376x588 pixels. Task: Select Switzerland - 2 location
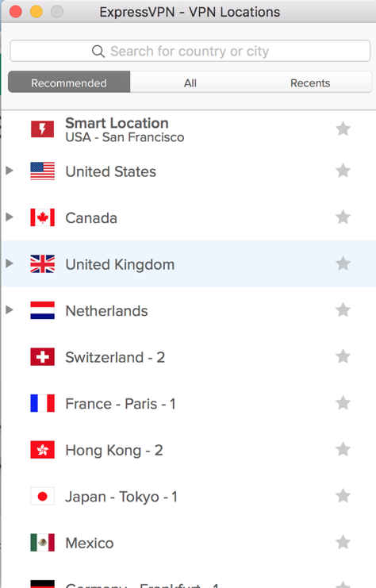[189, 357]
